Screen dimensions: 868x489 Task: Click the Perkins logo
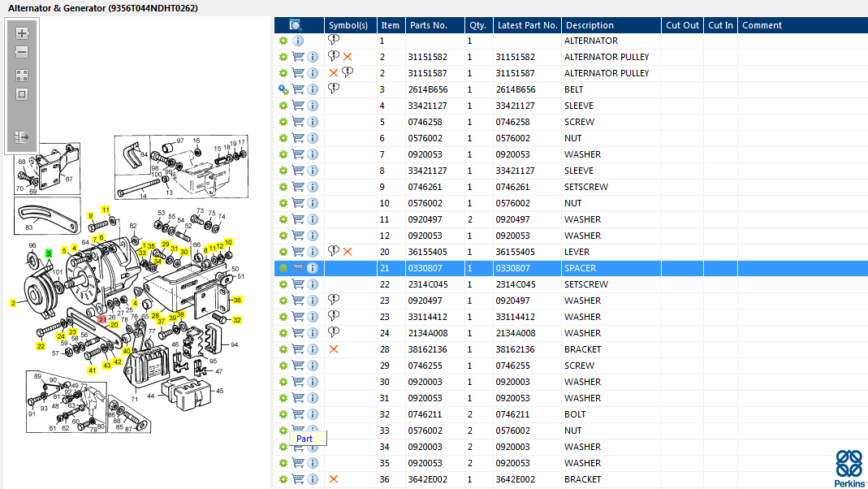coord(849,468)
